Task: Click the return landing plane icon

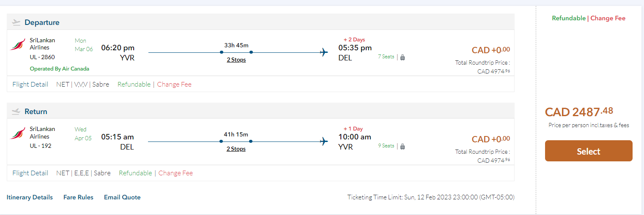Action: coord(16,112)
